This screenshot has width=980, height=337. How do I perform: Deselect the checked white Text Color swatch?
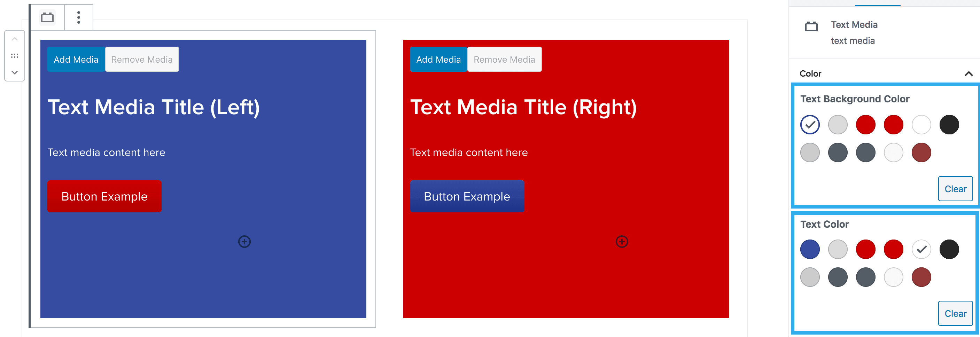(x=921, y=249)
